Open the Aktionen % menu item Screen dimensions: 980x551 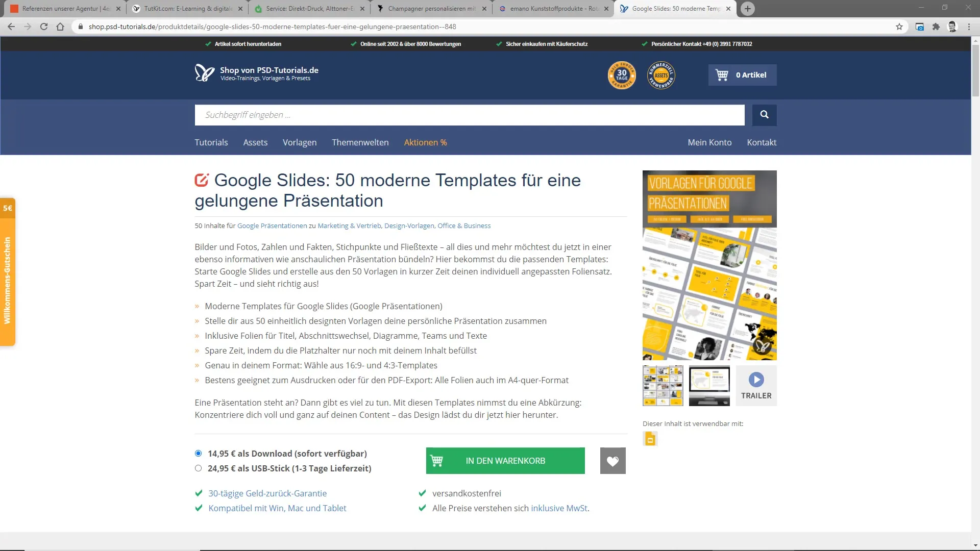[x=425, y=142]
